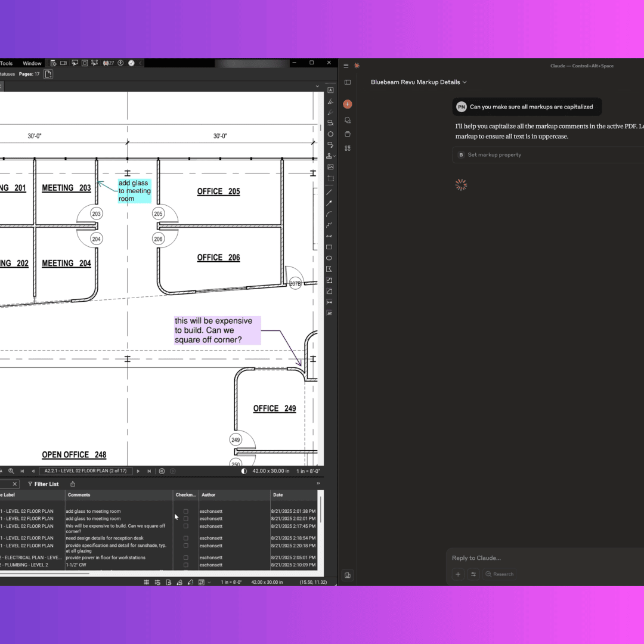Image resolution: width=644 pixels, height=644 pixels.
Task: Click the Reply to Claude input field
Action: (537, 558)
